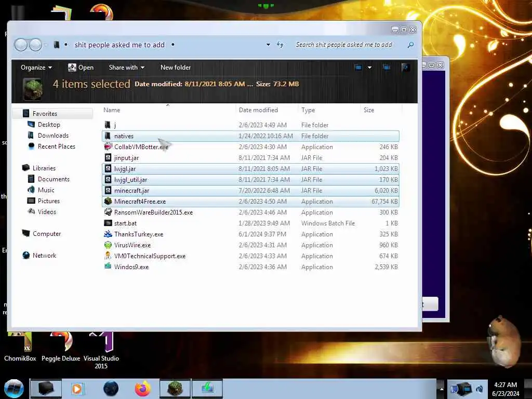Click the help icon in toolbar
This screenshot has height=399, width=532.
(x=405, y=68)
